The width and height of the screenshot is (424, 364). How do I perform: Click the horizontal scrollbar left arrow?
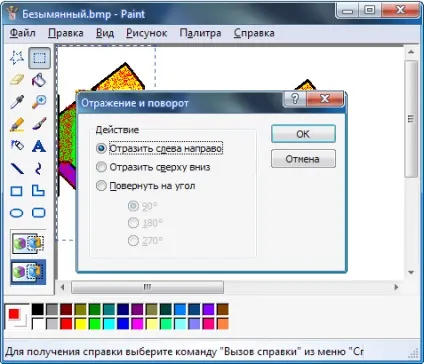pos(63,287)
